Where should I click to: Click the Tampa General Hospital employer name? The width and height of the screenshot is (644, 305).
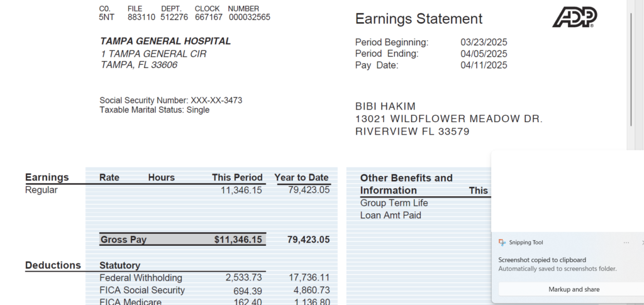[x=165, y=42]
